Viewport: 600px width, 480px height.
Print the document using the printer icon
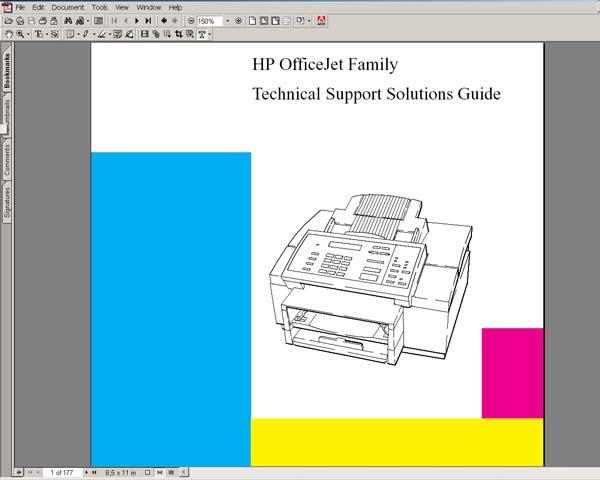(43, 21)
